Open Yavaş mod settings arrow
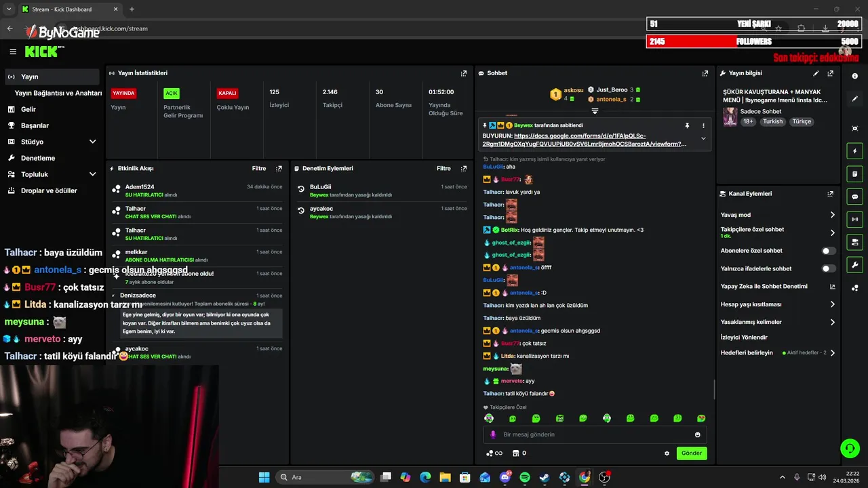Image resolution: width=868 pixels, height=488 pixels. [833, 215]
